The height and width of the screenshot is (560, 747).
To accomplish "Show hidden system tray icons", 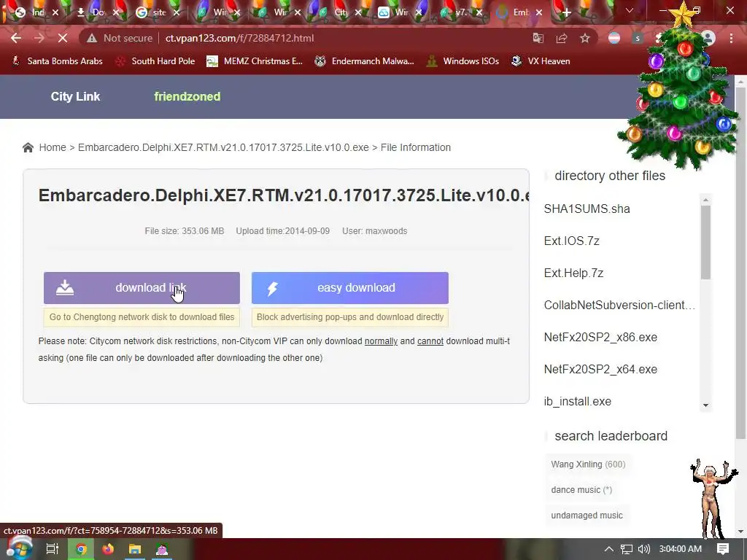I will 609,549.
